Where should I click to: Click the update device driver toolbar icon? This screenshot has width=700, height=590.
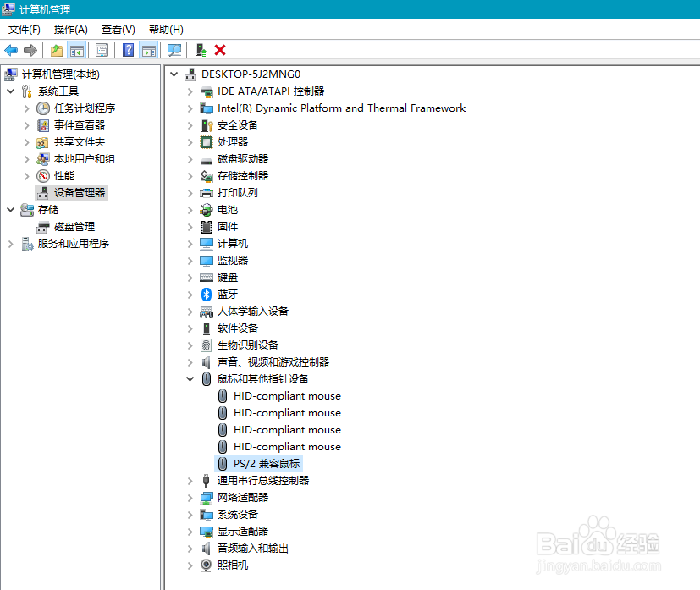pos(201,50)
